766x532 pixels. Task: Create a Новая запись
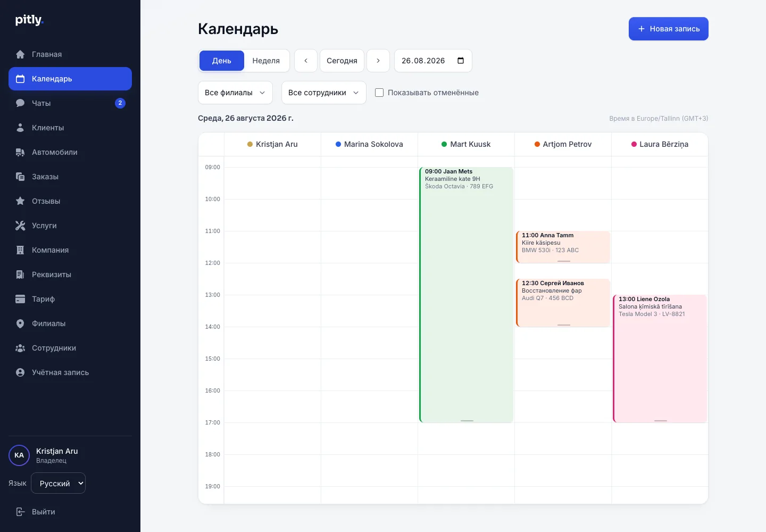669,29
